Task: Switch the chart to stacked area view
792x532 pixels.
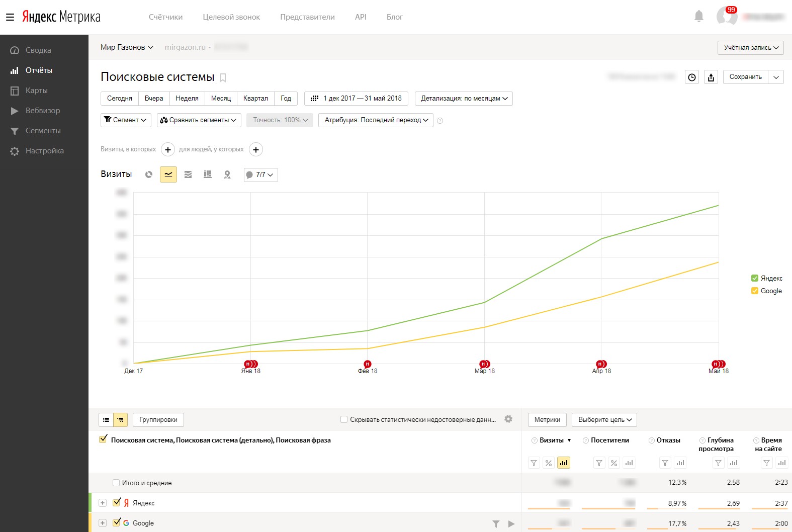Action: pos(188,174)
